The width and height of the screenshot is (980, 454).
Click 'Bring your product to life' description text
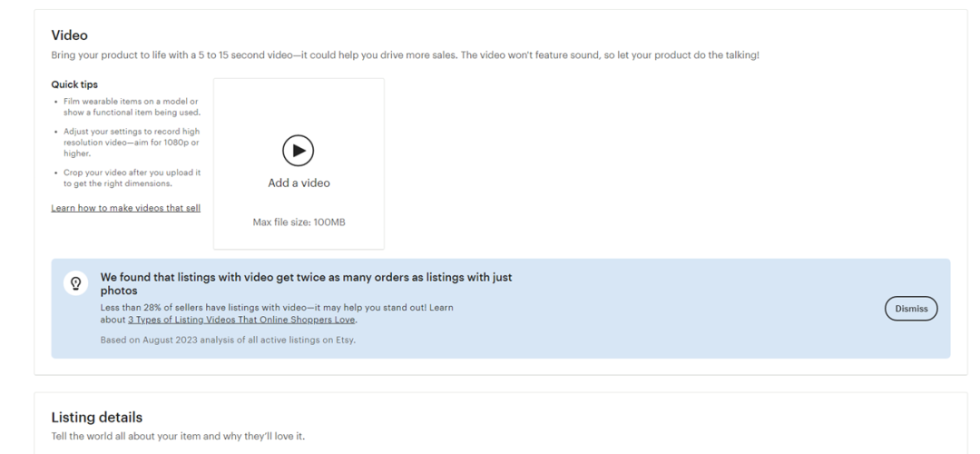tap(405, 55)
